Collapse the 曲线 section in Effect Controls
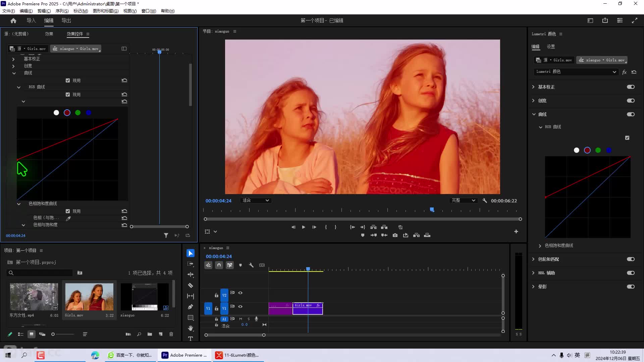The height and width of the screenshot is (362, 644). [14, 73]
